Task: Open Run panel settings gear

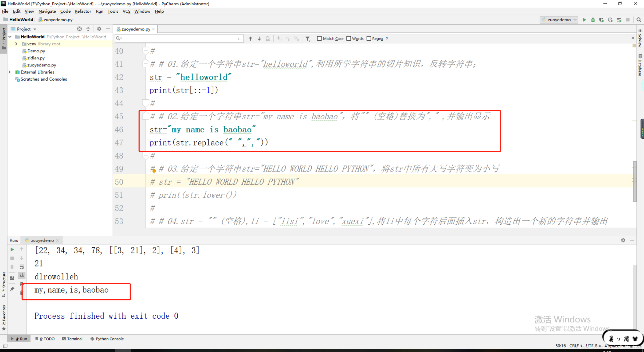Action: coord(623,240)
